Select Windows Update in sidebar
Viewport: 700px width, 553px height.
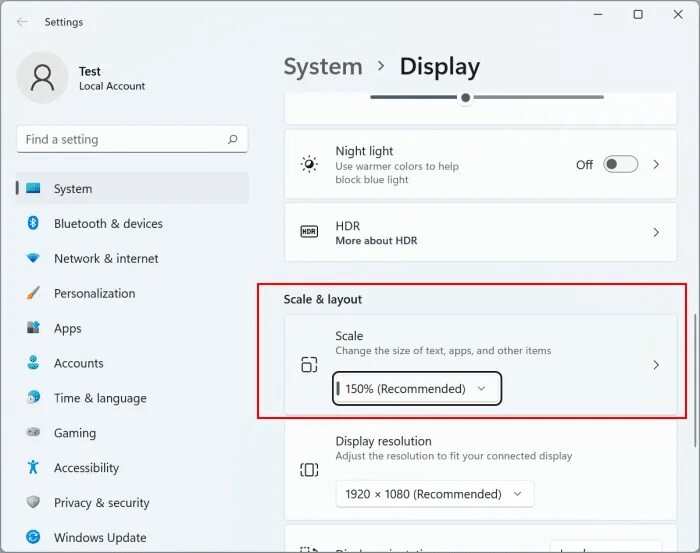(132, 536)
